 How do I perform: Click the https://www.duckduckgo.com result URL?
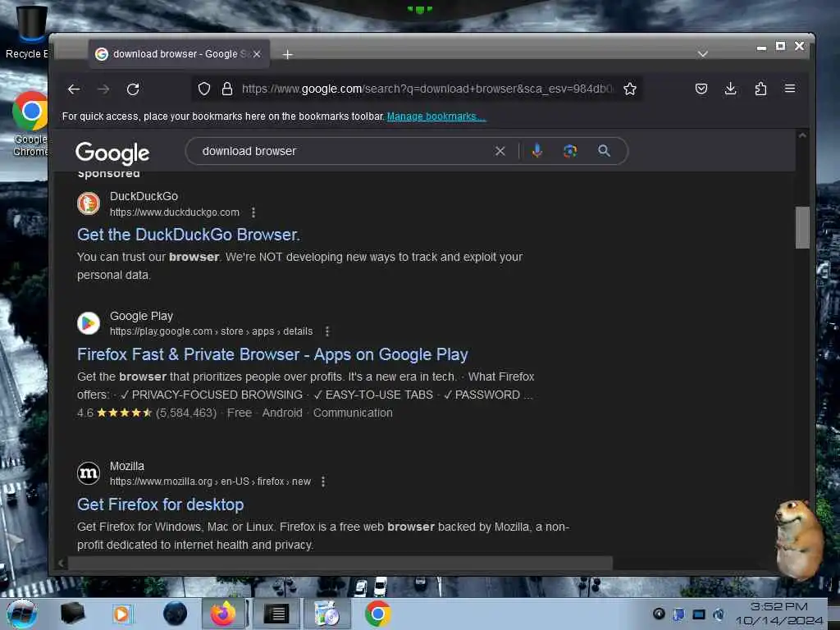pyautogui.click(x=175, y=212)
